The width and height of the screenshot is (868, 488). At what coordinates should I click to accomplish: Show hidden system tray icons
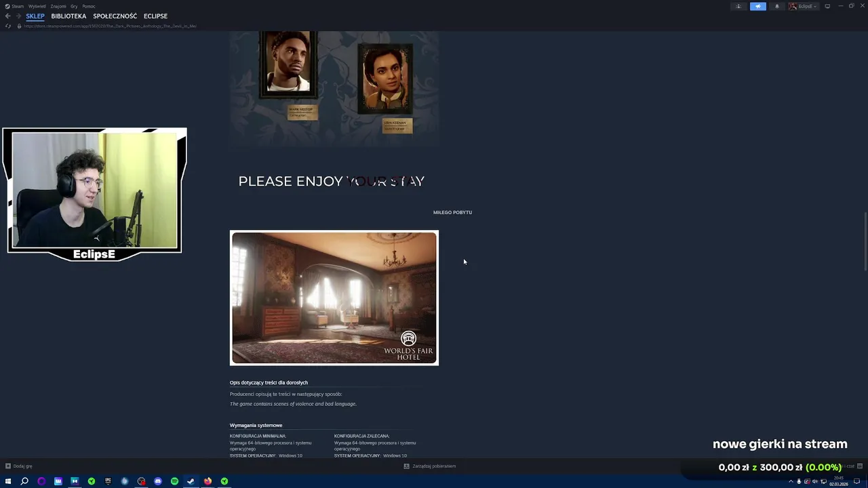pyautogui.click(x=791, y=481)
